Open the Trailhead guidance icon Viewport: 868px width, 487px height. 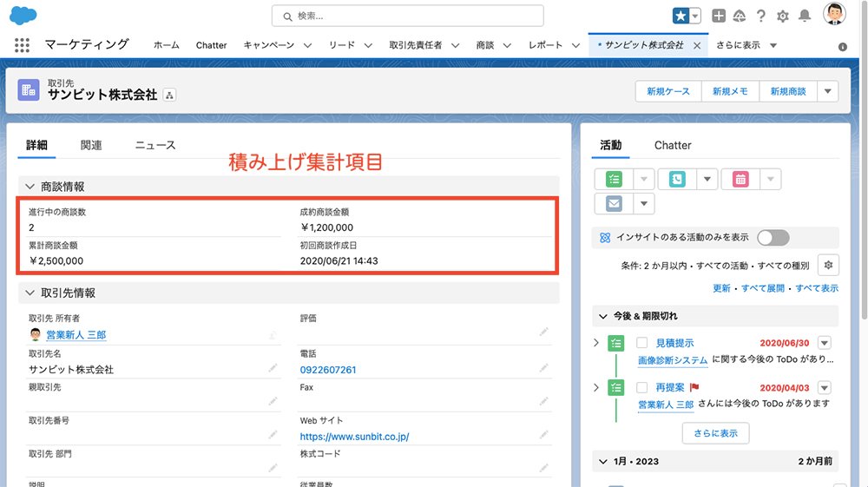coord(740,16)
